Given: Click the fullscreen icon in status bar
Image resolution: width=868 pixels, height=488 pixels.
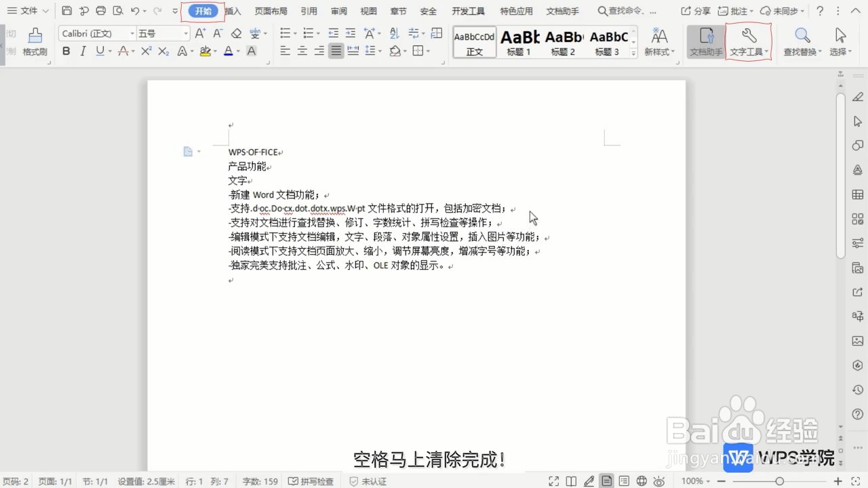Looking at the screenshot, I should (x=553, y=481).
